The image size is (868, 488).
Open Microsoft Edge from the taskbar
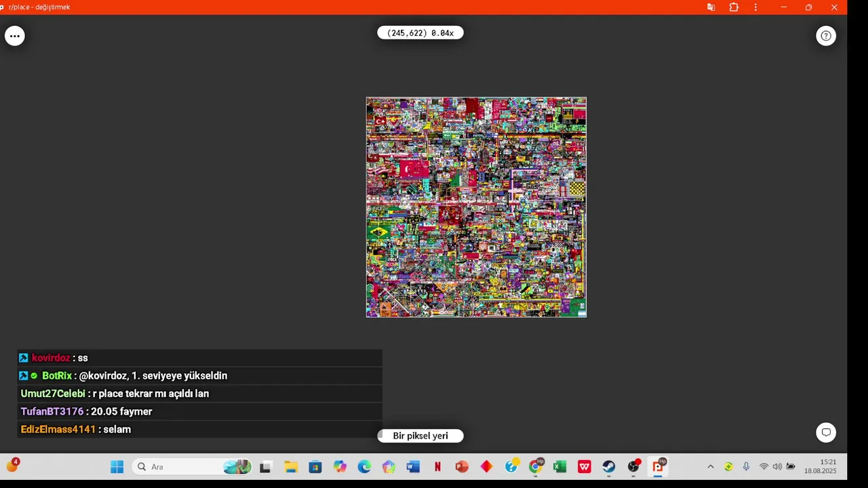click(364, 466)
